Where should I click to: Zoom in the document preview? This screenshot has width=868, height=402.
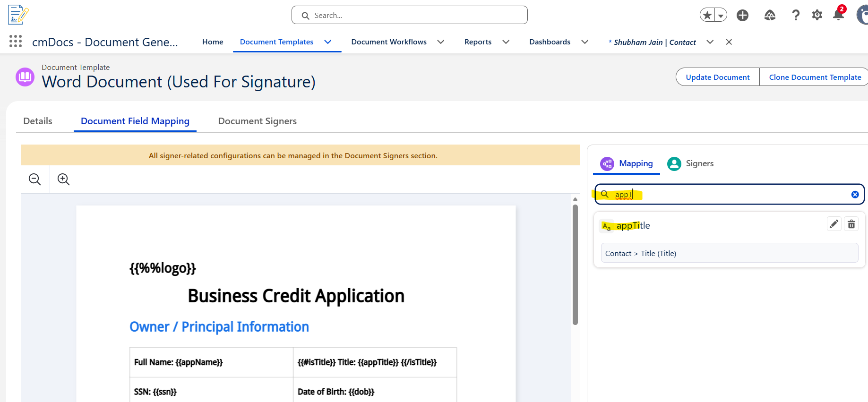coord(63,179)
